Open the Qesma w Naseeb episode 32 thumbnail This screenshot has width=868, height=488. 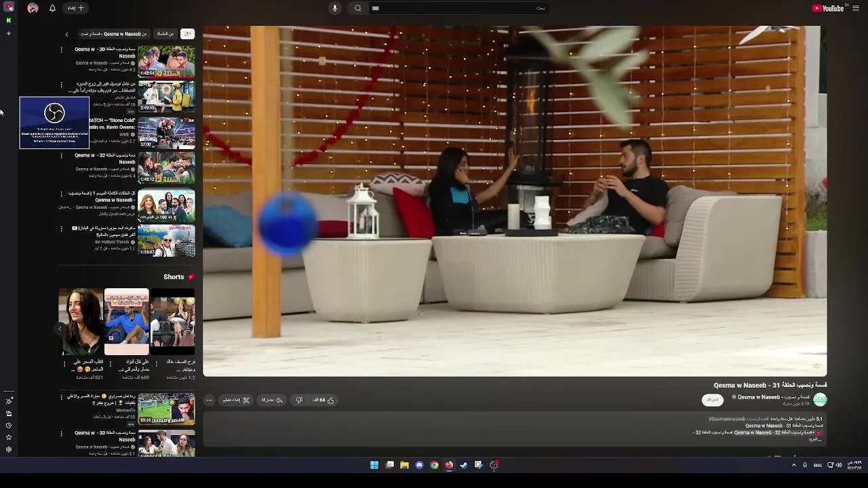coord(166,168)
